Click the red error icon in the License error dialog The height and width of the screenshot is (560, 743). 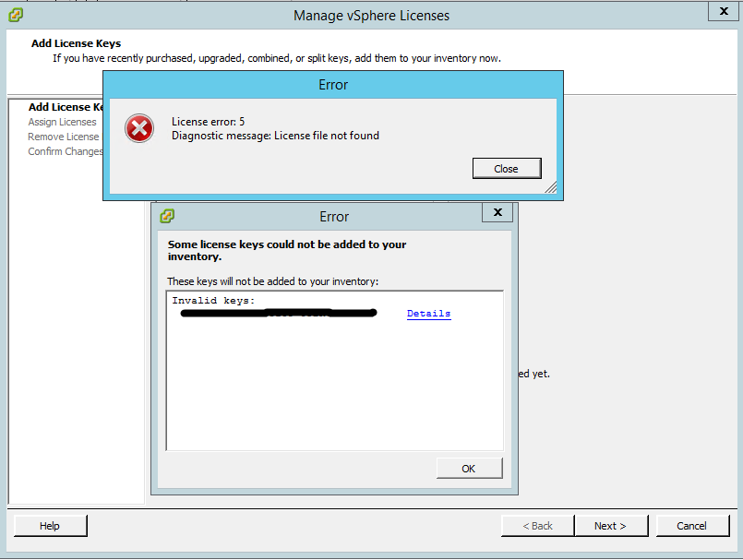139,128
